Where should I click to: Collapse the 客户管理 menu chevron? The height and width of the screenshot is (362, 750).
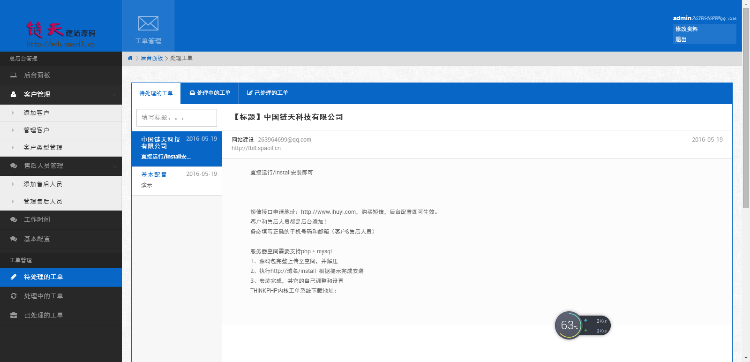click(x=114, y=95)
